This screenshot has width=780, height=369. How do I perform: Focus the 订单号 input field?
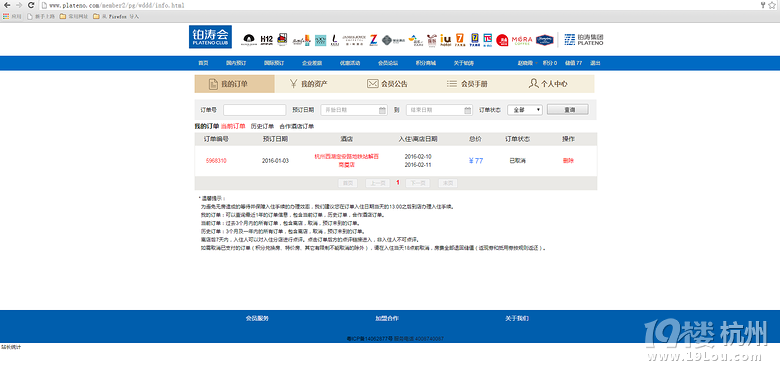point(255,110)
